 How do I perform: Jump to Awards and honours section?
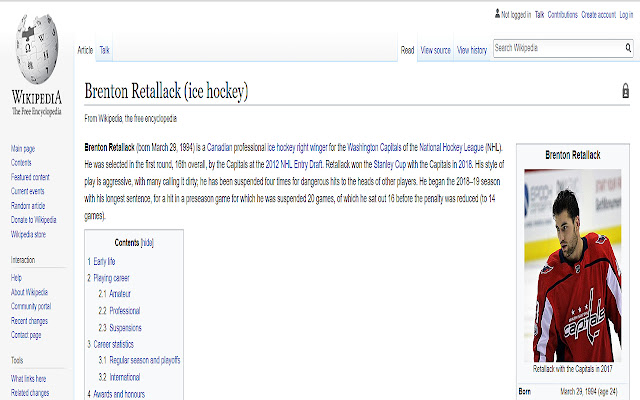[x=119, y=394]
